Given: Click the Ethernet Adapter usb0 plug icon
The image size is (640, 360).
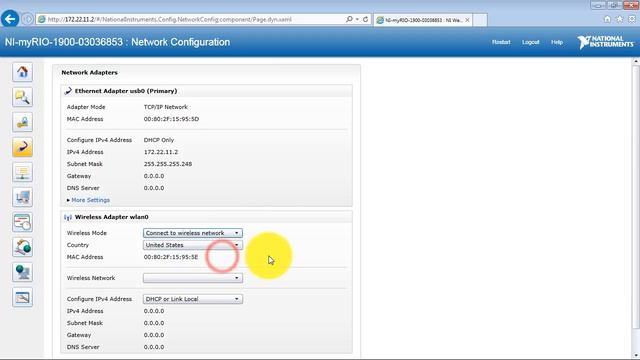Looking at the screenshot, I should [x=68, y=91].
